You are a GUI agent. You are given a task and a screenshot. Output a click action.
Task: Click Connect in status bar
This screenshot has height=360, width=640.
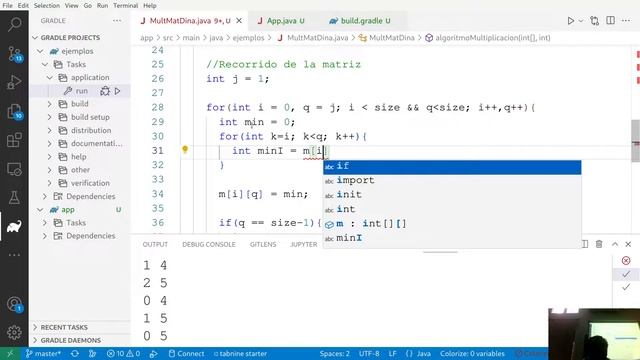click(186, 353)
